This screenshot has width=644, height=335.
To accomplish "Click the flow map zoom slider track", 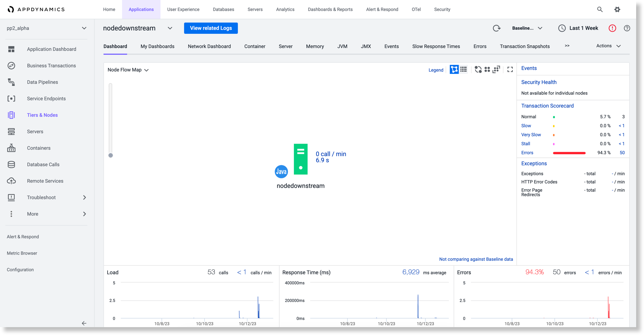I will pyautogui.click(x=111, y=118).
